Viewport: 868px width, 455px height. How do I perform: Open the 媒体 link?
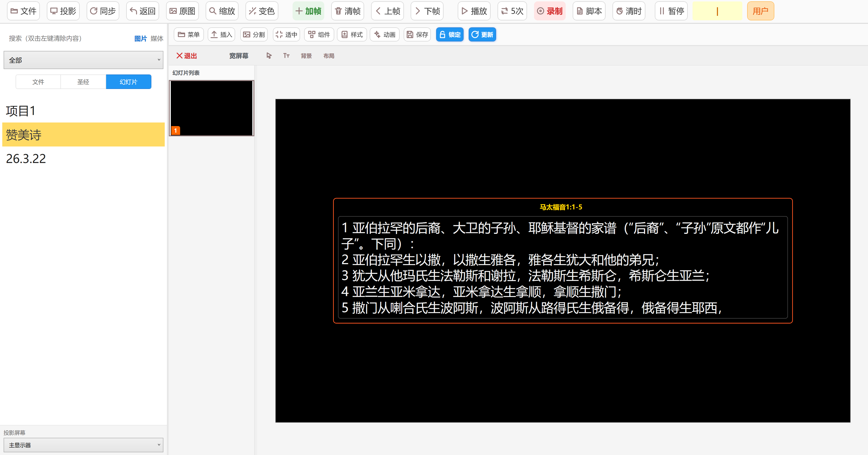[x=157, y=38]
